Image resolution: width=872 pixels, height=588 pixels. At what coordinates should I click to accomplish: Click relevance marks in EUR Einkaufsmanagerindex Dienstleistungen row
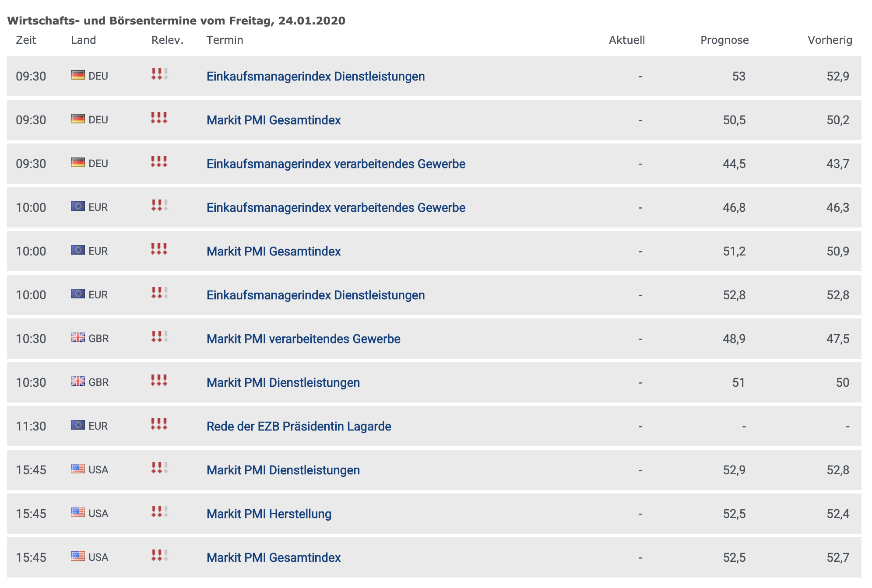(x=160, y=293)
